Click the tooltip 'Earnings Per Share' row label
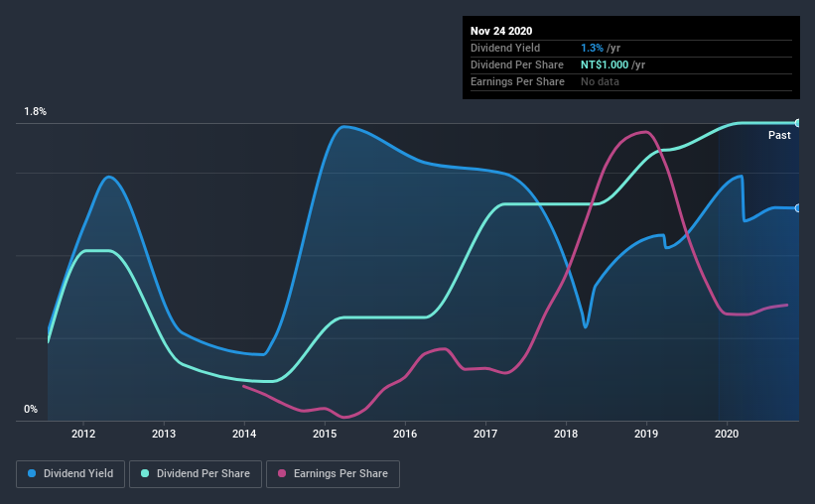 click(517, 81)
